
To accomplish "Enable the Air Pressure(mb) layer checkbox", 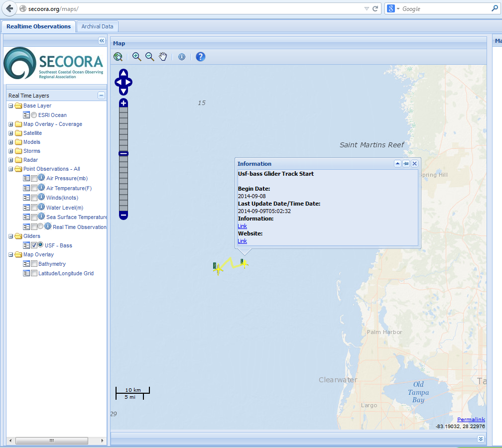I will pos(34,179).
